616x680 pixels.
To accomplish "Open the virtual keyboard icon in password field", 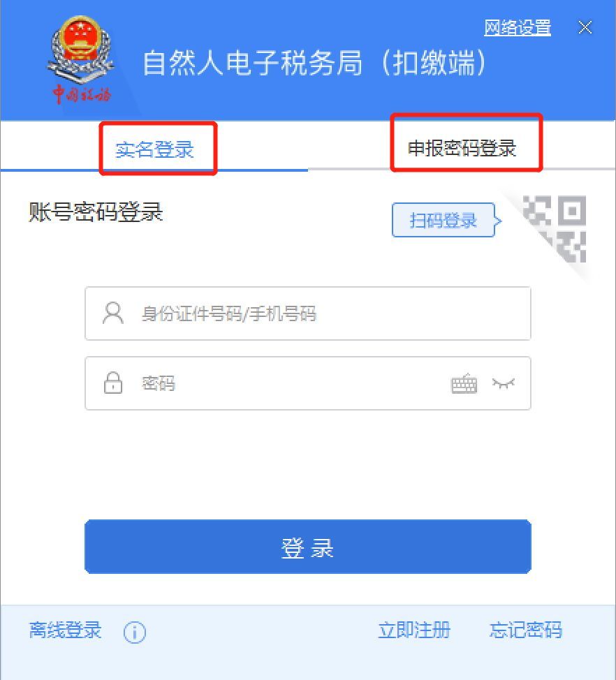I will [x=464, y=383].
